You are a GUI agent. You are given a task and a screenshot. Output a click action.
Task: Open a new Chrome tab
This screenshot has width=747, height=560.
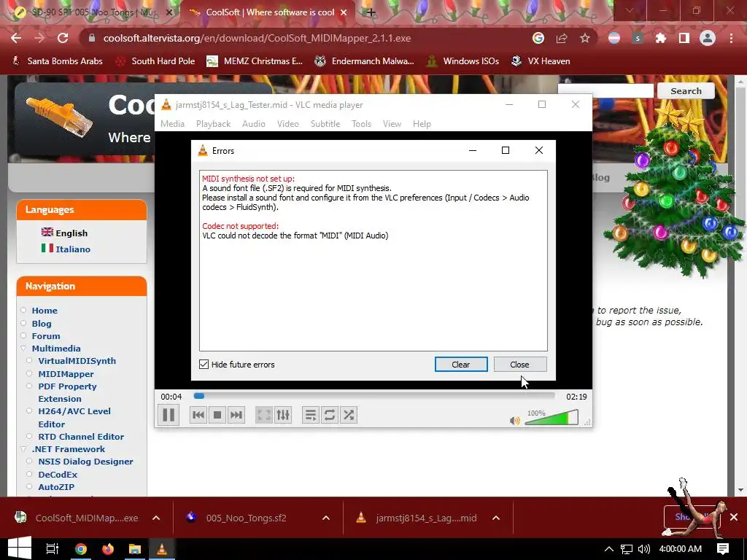(371, 12)
